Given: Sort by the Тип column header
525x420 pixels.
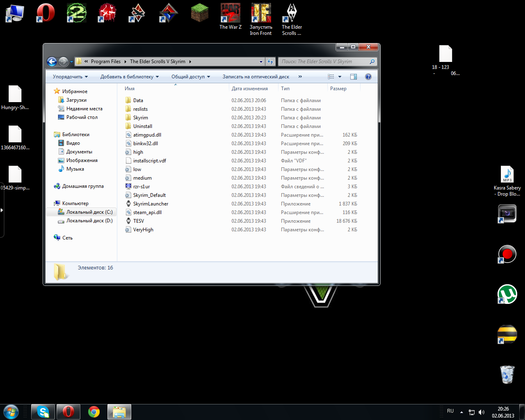Looking at the screenshot, I should [x=303, y=88].
